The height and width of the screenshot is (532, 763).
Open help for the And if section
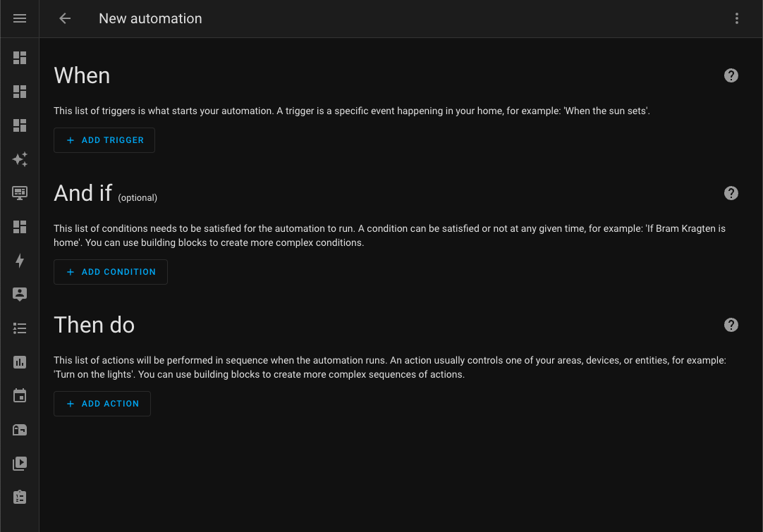(731, 193)
